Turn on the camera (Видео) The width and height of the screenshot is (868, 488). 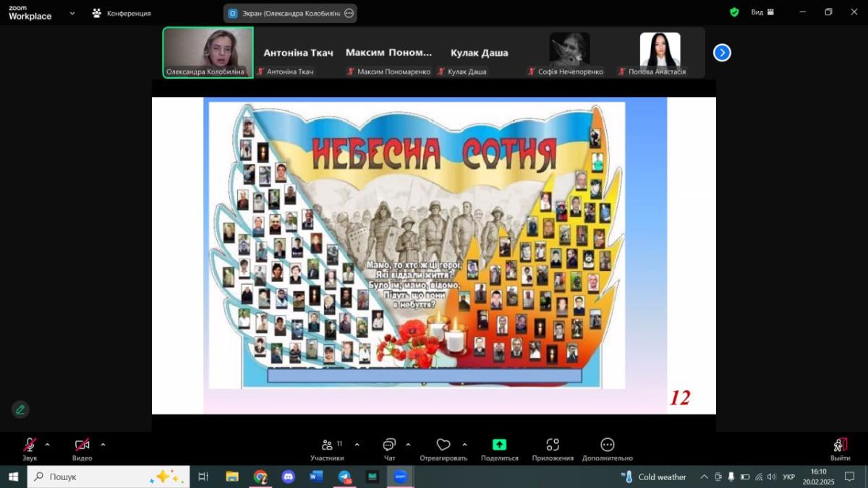point(82,448)
